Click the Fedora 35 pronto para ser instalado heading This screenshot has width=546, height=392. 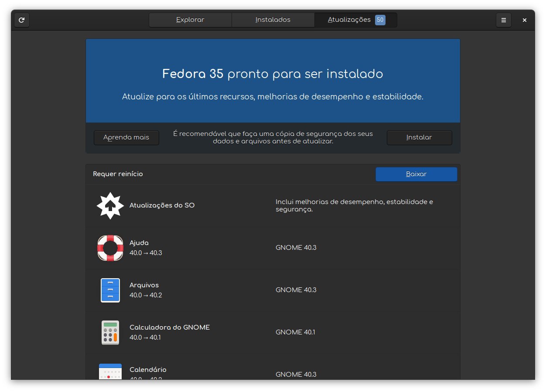click(x=273, y=74)
